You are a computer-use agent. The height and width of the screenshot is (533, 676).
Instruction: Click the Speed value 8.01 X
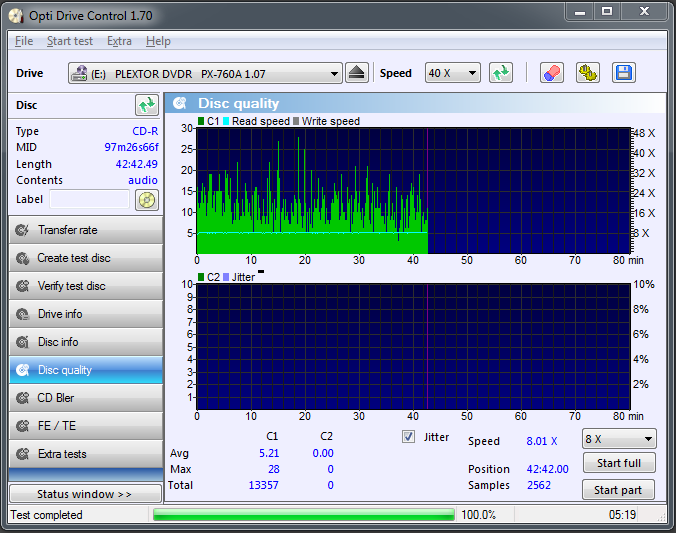pos(542,441)
